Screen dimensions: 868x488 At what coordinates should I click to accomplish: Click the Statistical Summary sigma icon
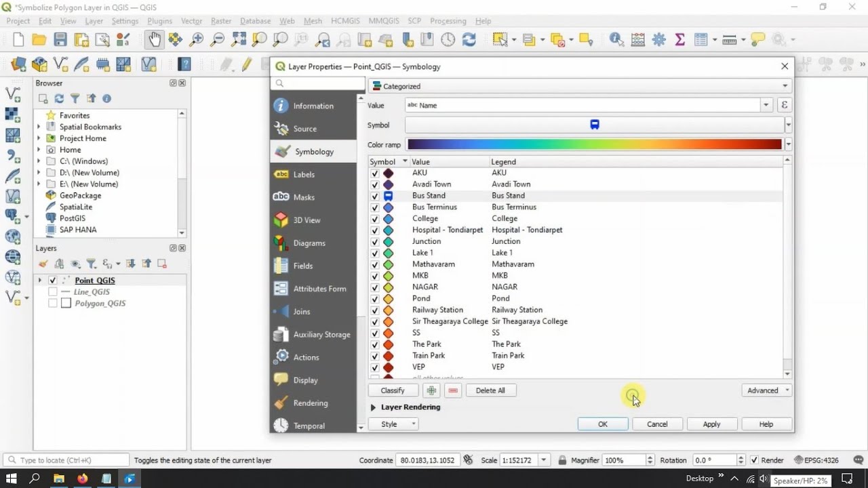679,39
